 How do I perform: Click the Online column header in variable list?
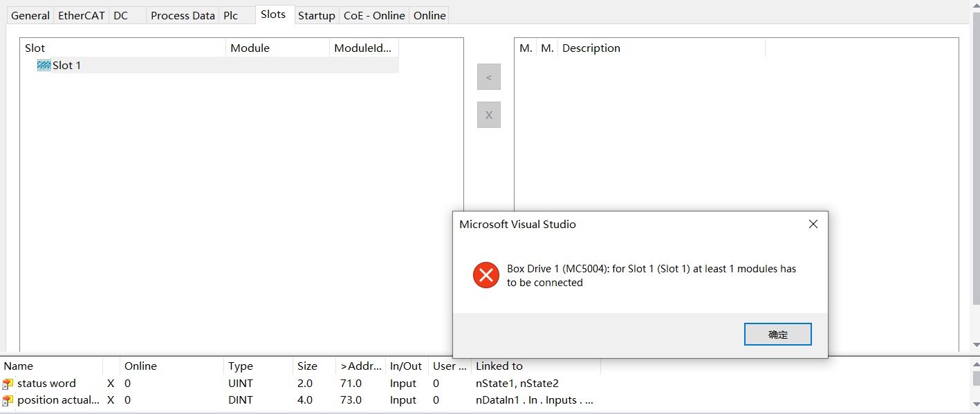tap(172, 366)
